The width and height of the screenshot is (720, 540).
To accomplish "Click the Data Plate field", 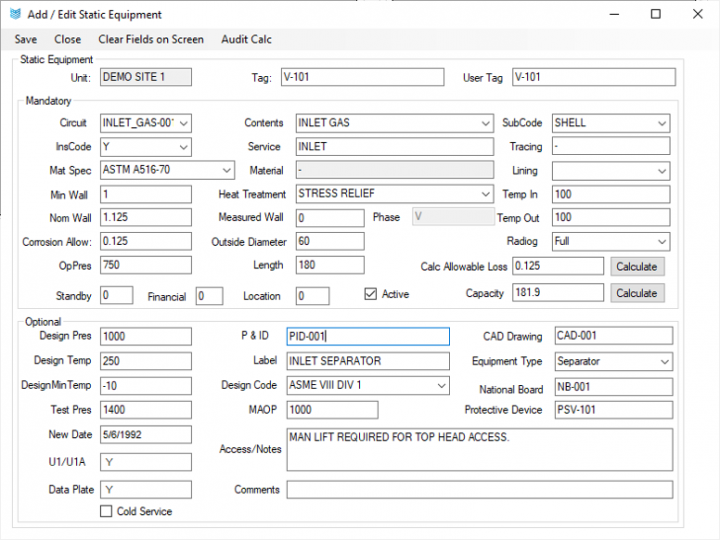I will click(x=146, y=489).
